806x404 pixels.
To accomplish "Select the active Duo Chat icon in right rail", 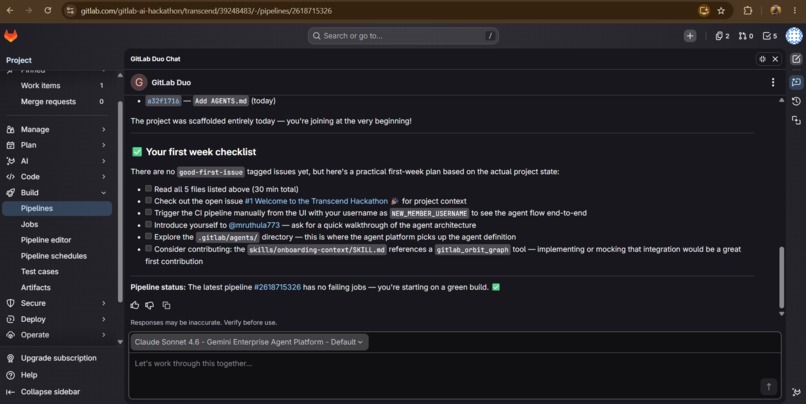I will pos(796,82).
